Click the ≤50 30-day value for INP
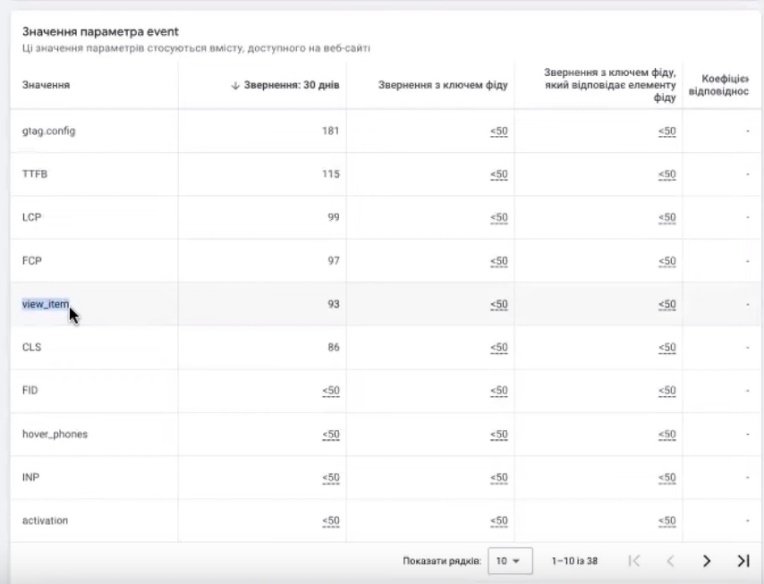 [331, 478]
